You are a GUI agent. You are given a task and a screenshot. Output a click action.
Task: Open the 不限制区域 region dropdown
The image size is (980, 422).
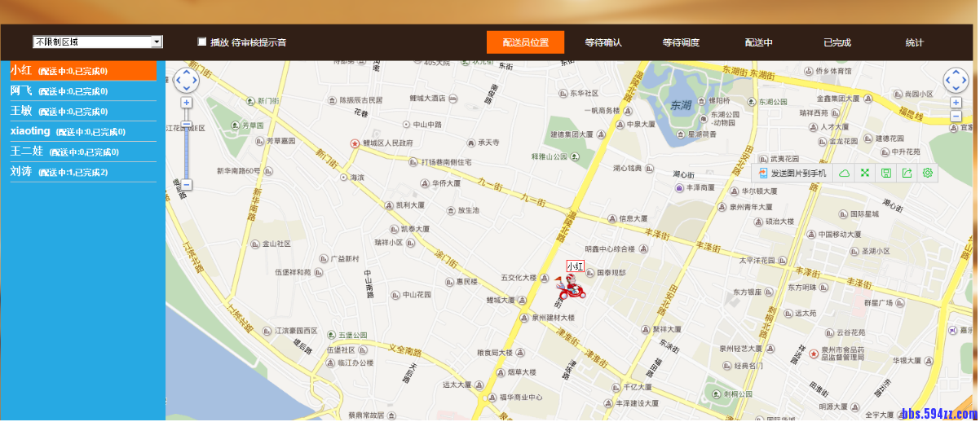(x=98, y=42)
